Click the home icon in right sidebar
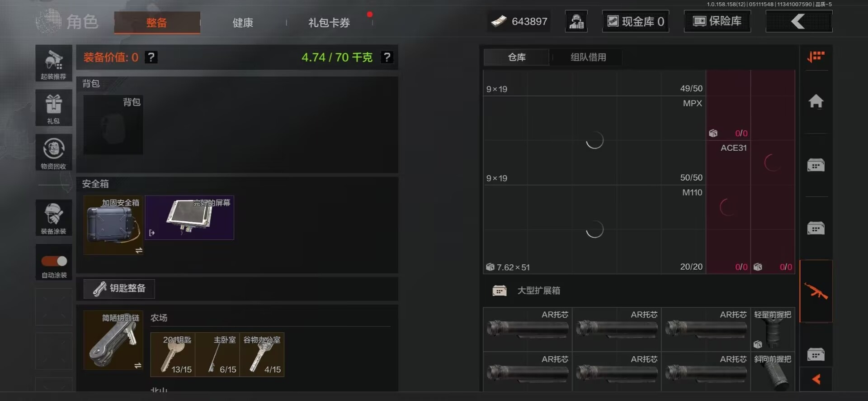868x401 pixels. (x=816, y=101)
